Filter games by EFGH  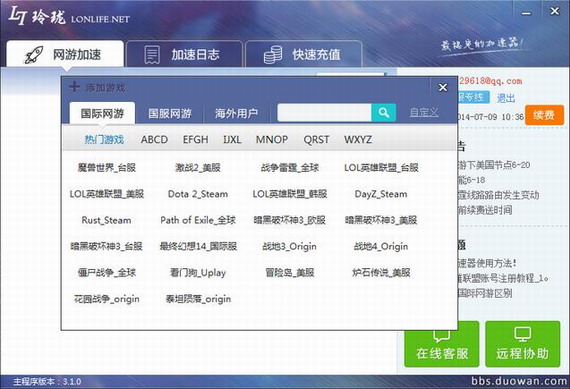click(x=196, y=140)
